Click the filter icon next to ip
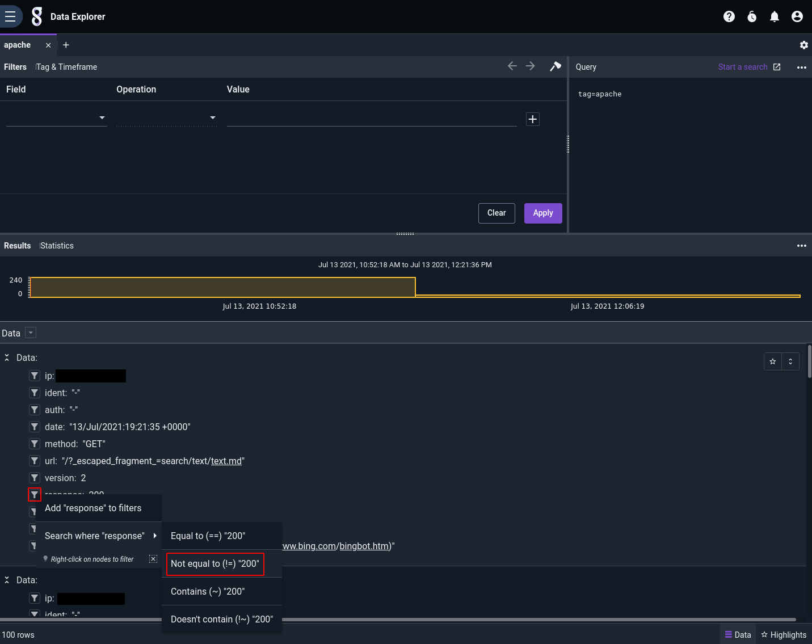Image resolution: width=812 pixels, height=644 pixels. coord(35,376)
